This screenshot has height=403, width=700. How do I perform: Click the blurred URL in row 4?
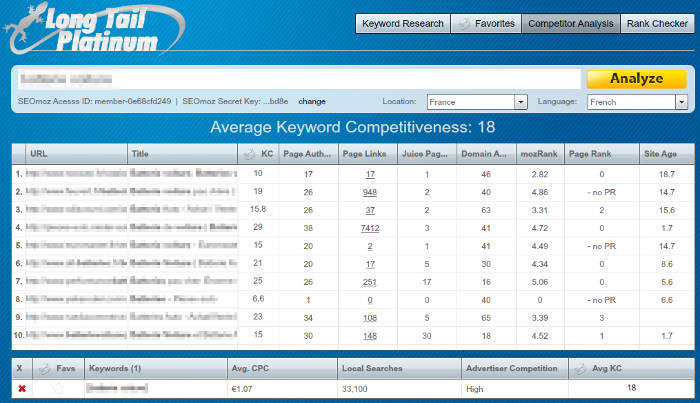(76, 228)
